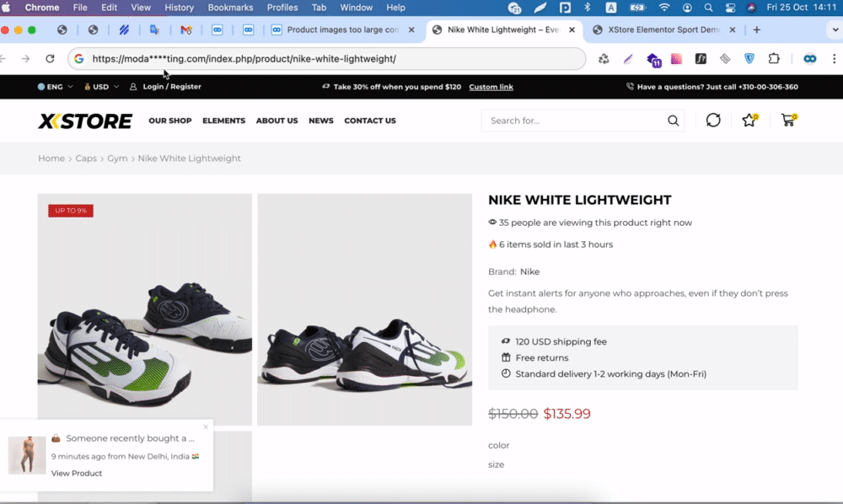Image resolution: width=843 pixels, height=504 pixels.
Task: Close the Nike White Lightweight tab
Action: (572, 30)
